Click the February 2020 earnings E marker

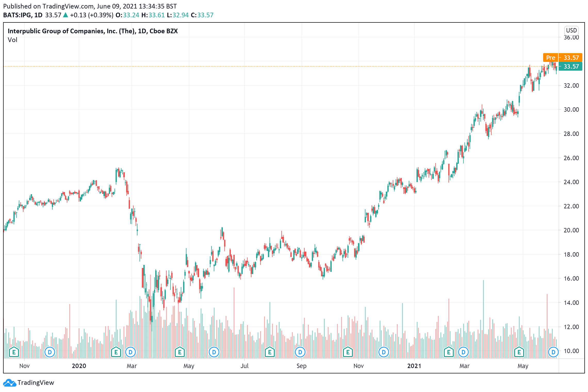pos(116,352)
